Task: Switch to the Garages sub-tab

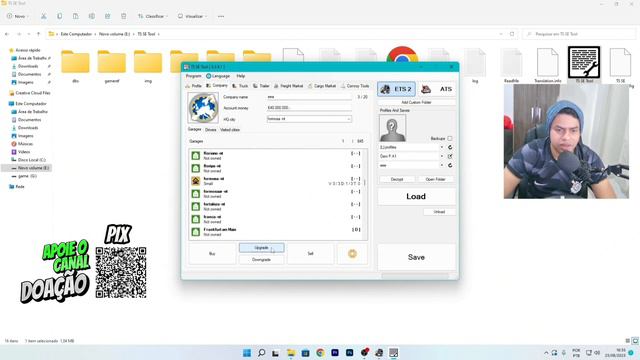Action: 194,129
